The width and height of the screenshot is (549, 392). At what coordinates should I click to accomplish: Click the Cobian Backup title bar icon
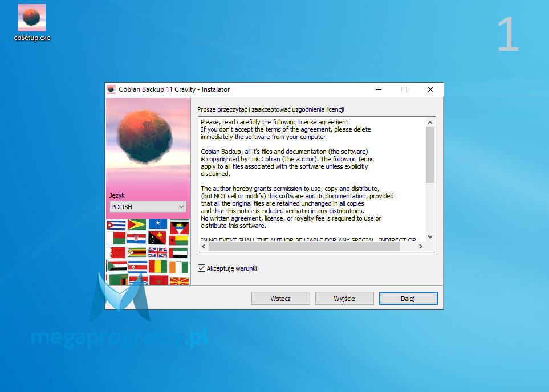(x=111, y=89)
